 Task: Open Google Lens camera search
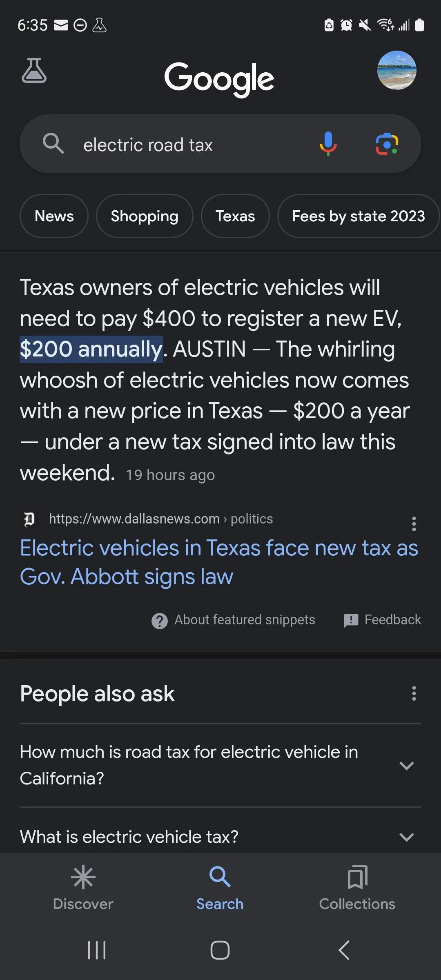(387, 144)
